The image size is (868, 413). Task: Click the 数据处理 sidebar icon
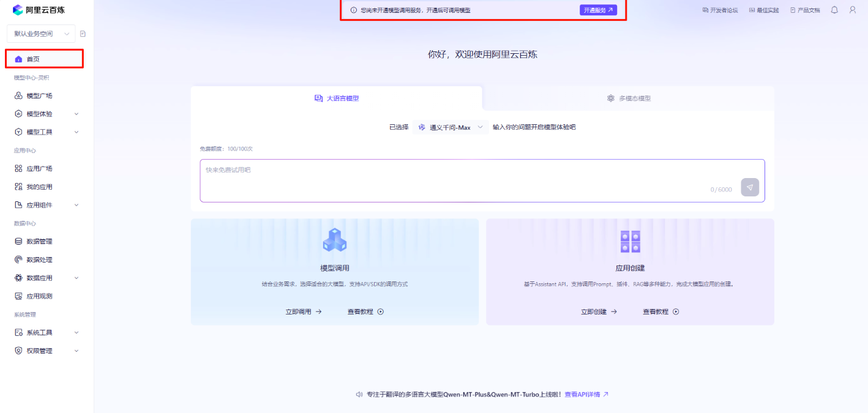click(x=18, y=259)
